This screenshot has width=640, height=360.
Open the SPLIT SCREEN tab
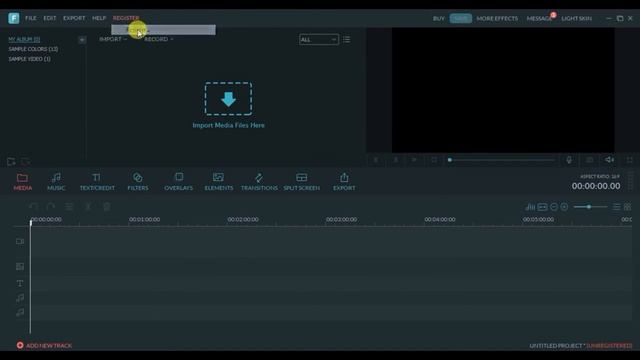click(302, 182)
